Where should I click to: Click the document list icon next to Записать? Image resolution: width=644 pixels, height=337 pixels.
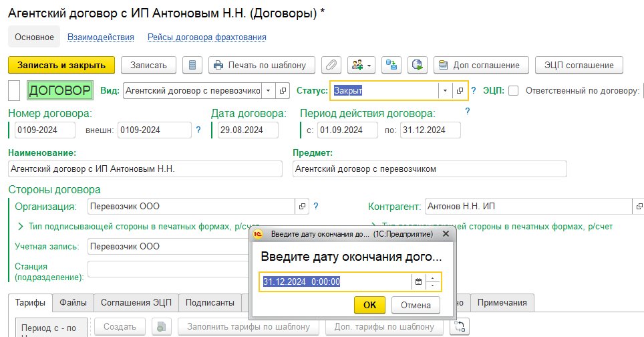point(192,65)
